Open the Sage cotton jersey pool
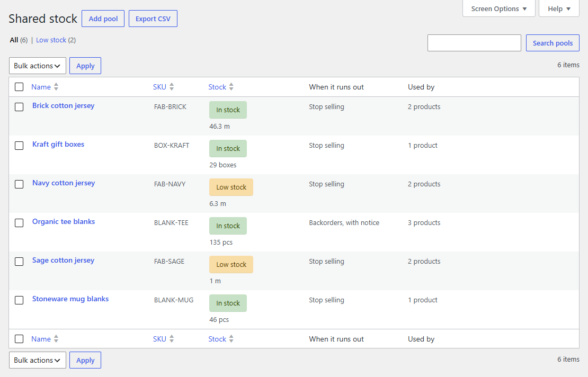This screenshot has height=377, width=588. tap(63, 260)
